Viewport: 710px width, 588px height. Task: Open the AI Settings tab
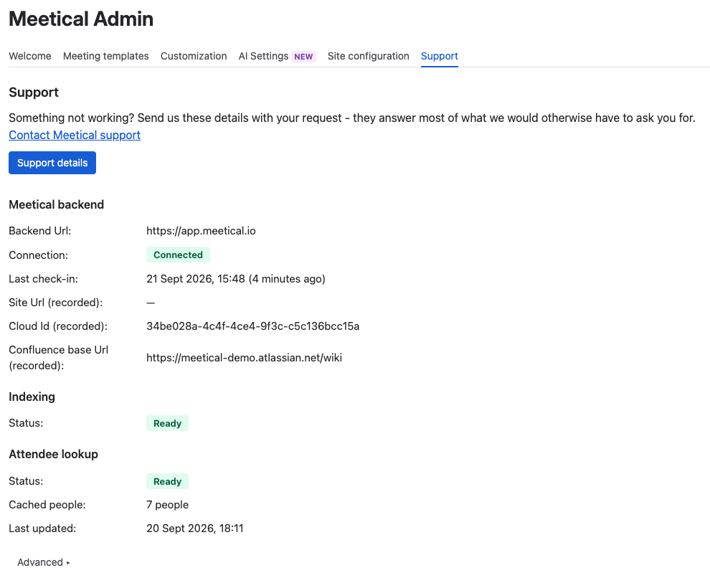pyautogui.click(x=277, y=56)
